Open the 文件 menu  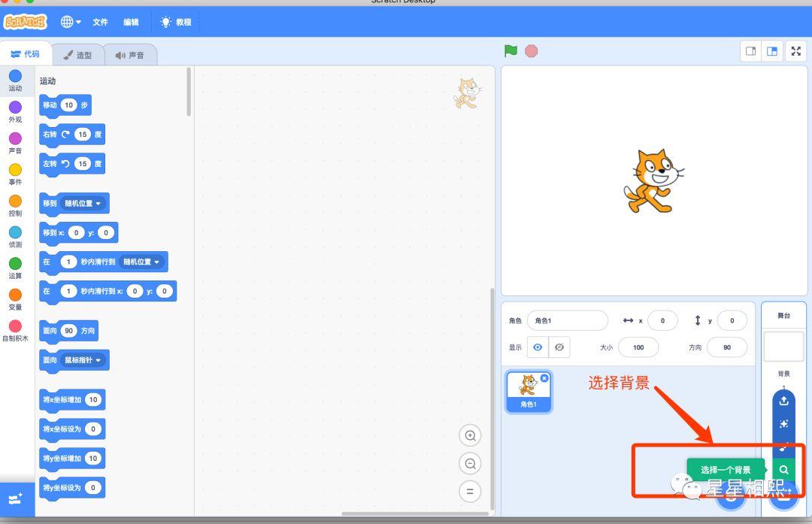coord(101,23)
